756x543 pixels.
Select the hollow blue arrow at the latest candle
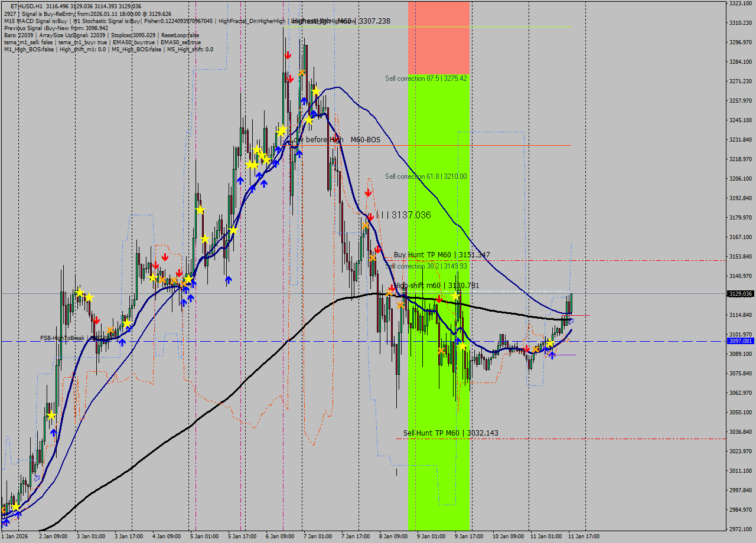[x=571, y=321]
